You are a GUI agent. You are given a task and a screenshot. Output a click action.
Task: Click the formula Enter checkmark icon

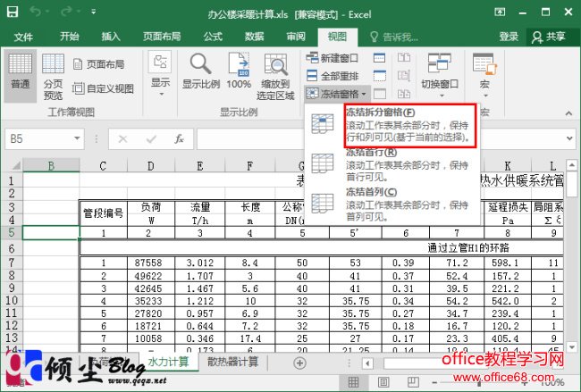pyautogui.click(x=151, y=139)
